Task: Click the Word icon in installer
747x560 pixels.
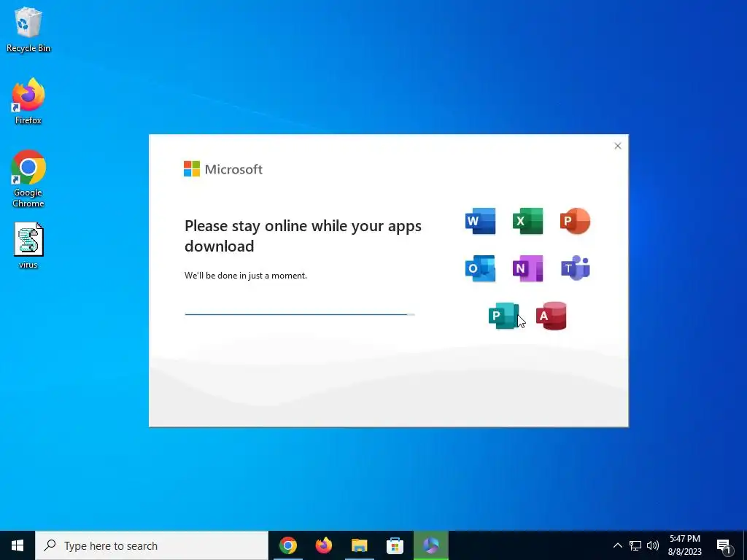Action: tap(480, 221)
